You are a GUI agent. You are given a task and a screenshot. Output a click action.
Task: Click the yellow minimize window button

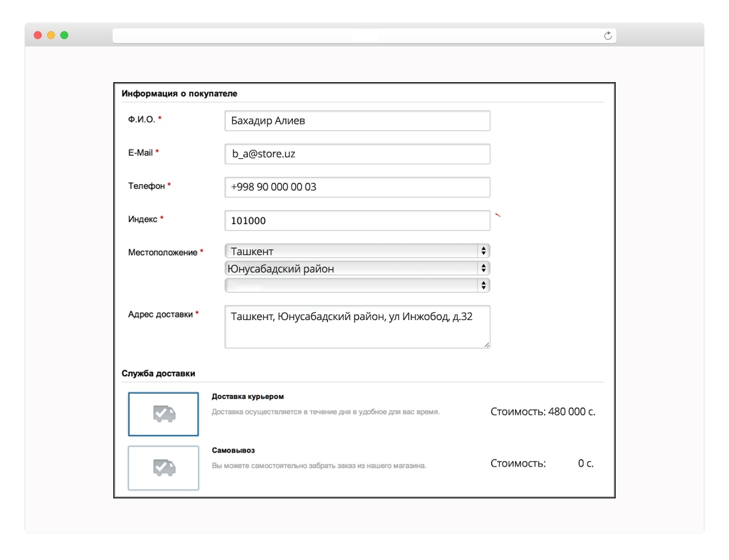pyautogui.click(x=51, y=35)
